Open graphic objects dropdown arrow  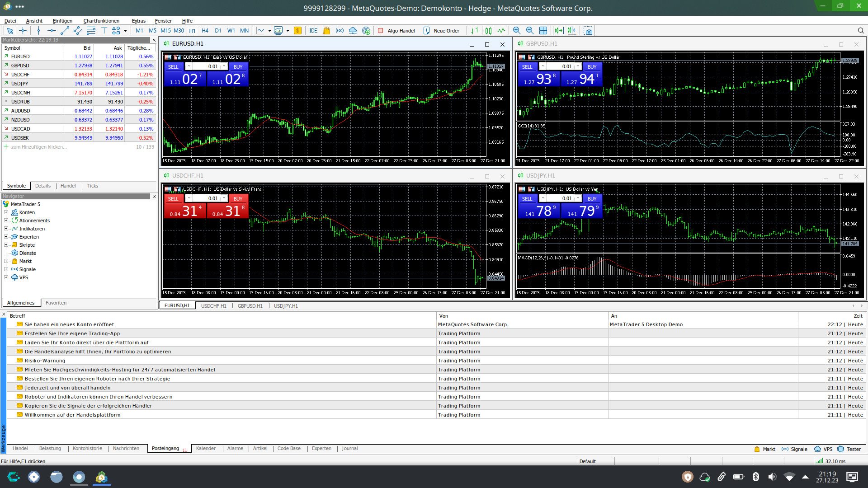point(125,31)
